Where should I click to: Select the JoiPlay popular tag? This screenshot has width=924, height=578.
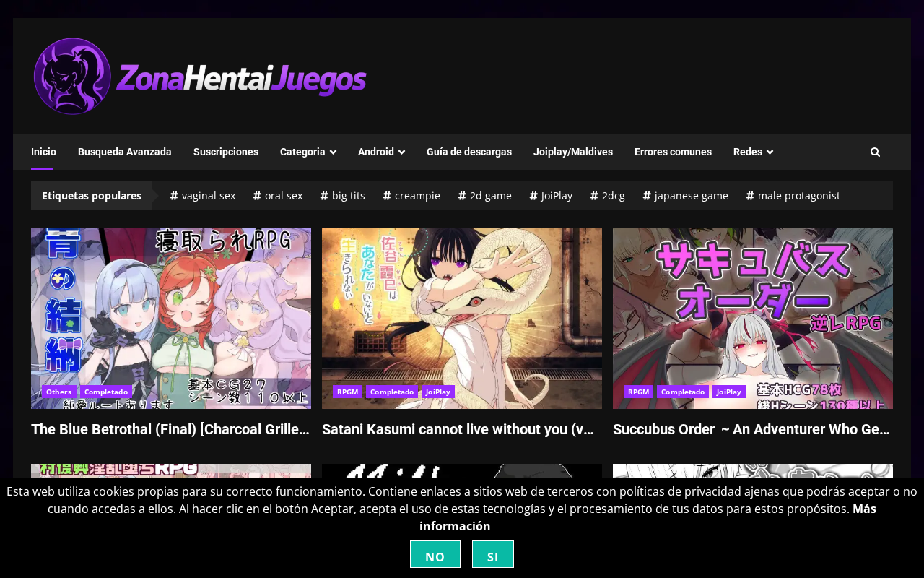(551, 196)
